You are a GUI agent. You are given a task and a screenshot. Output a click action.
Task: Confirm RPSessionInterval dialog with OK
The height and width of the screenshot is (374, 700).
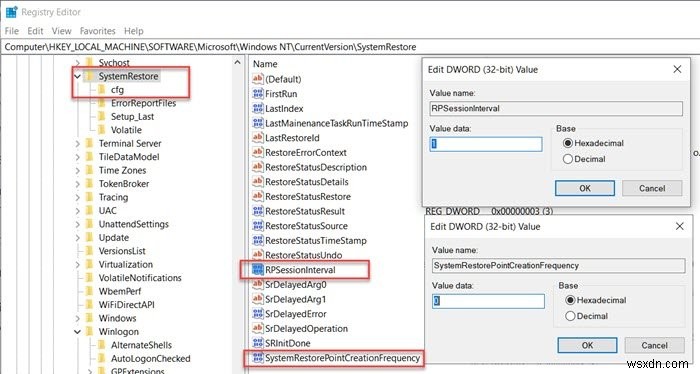pyautogui.click(x=585, y=188)
